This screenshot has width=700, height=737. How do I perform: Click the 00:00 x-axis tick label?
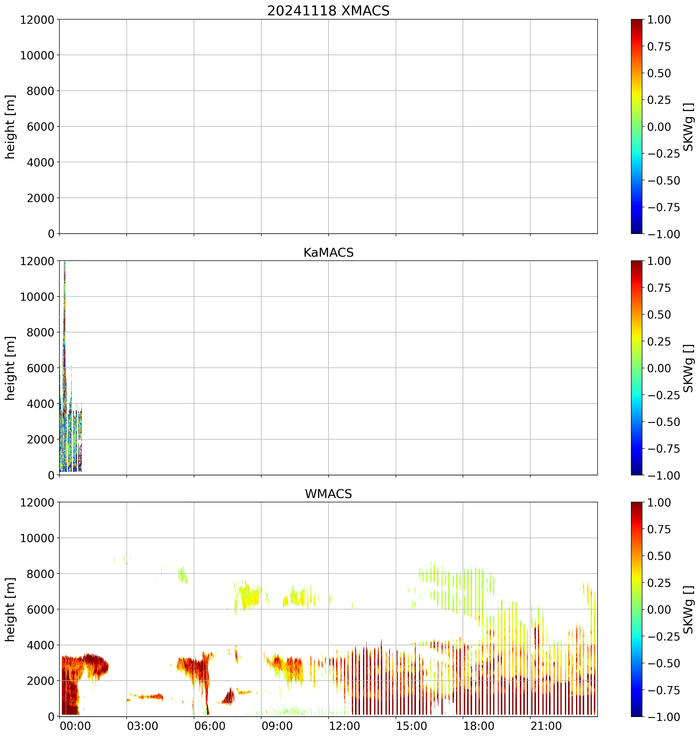click(75, 726)
